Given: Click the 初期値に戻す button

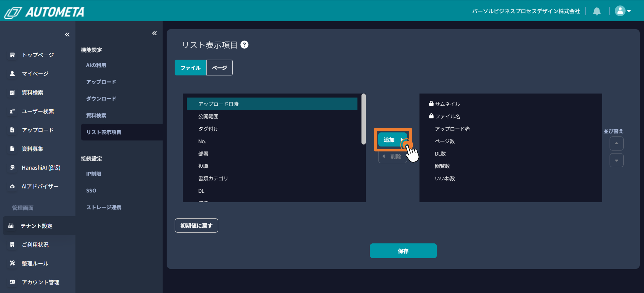Looking at the screenshot, I should [196, 225].
